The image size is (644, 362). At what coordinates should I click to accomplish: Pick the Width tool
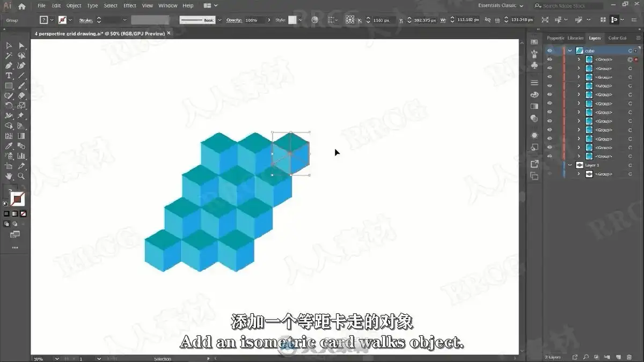pos(9,116)
